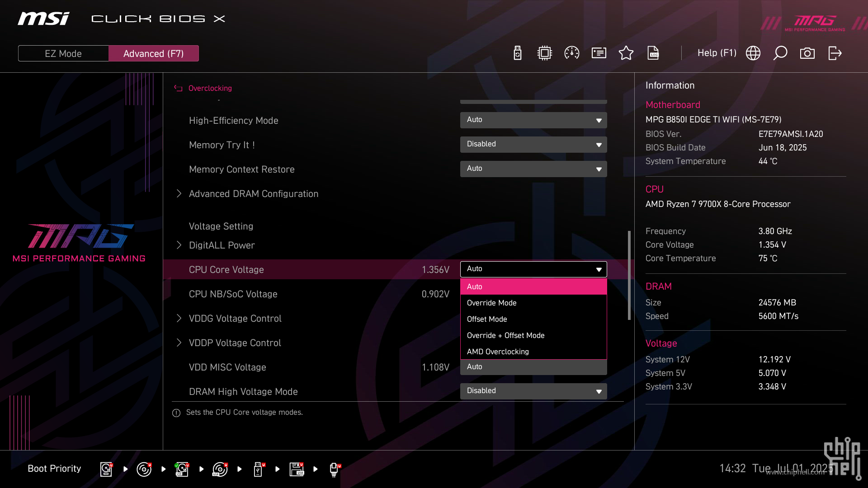Open the High-Efficiency Mode dropdown
This screenshot has width=868, height=488.
533,120
